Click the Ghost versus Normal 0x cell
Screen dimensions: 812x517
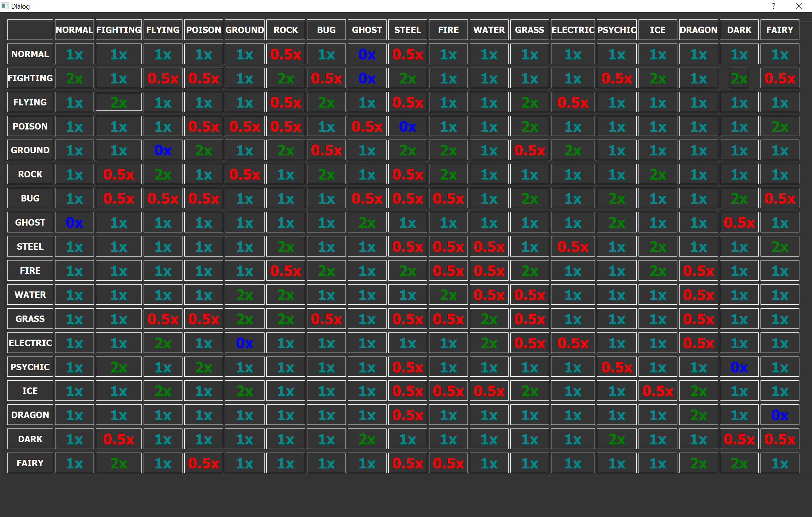pos(74,223)
